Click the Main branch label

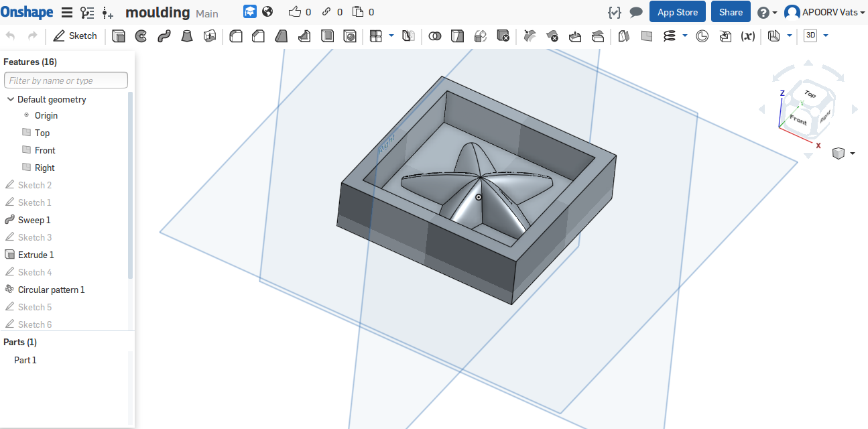(207, 13)
